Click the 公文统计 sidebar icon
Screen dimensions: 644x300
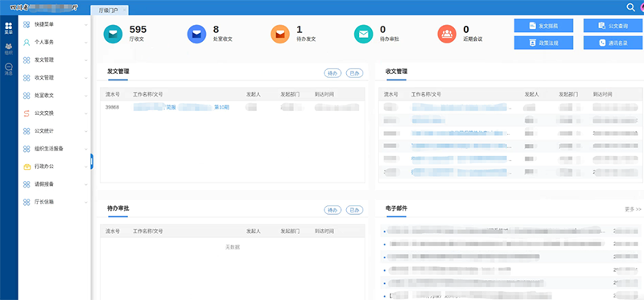27,131
